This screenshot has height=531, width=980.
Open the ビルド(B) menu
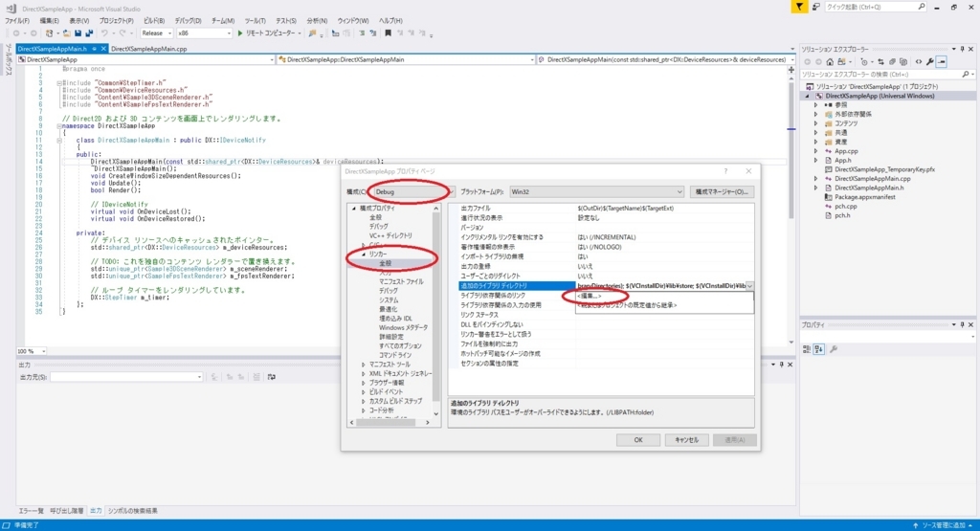154,21
